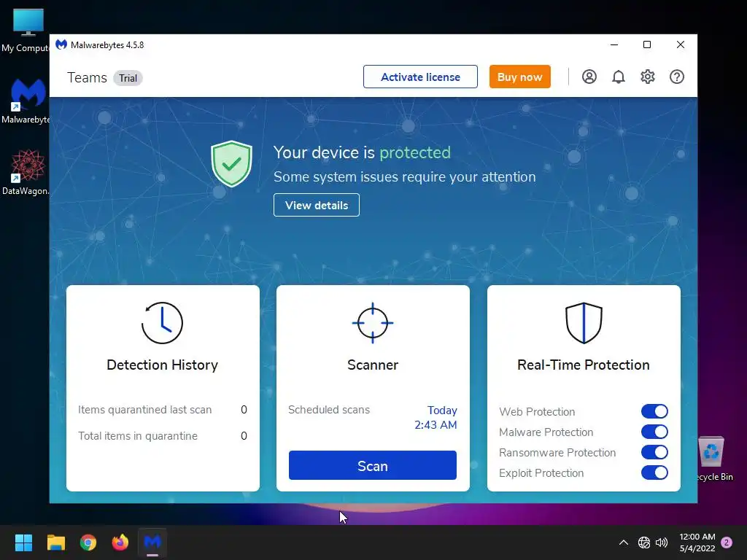
Task: Open Windows Start menu
Action: [x=23, y=542]
